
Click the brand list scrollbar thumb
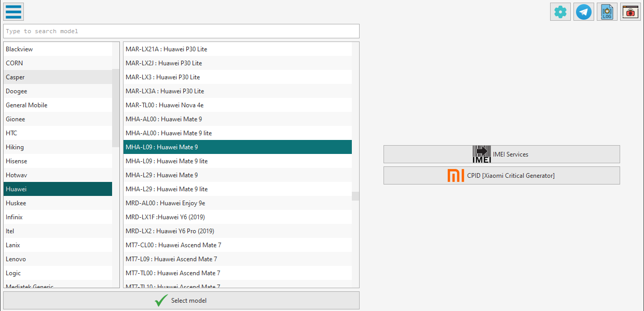click(x=116, y=108)
